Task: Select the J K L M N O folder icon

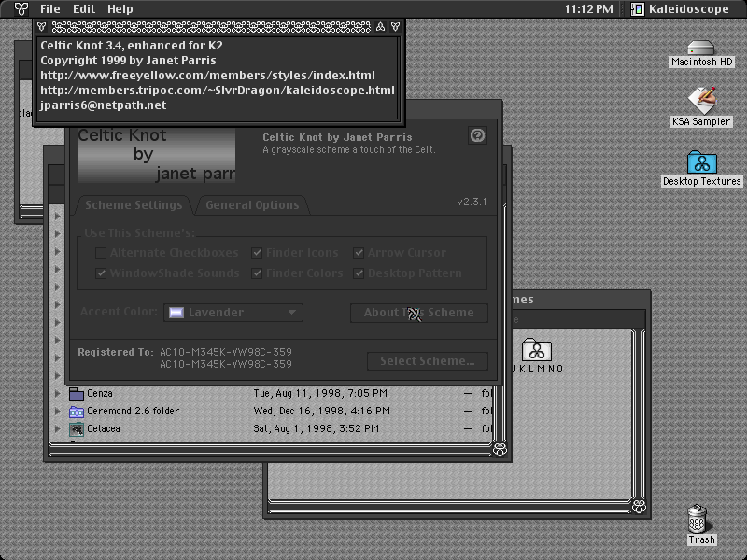Action: pyautogui.click(x=537, y=350)
